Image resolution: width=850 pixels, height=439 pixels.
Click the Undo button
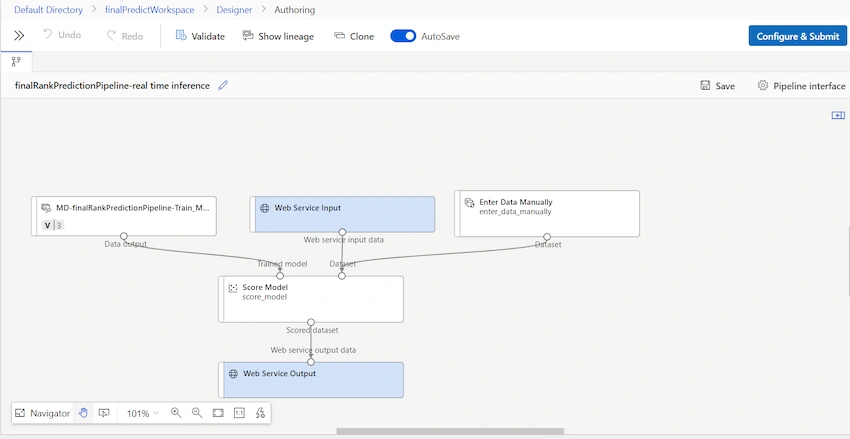point(62,35)
